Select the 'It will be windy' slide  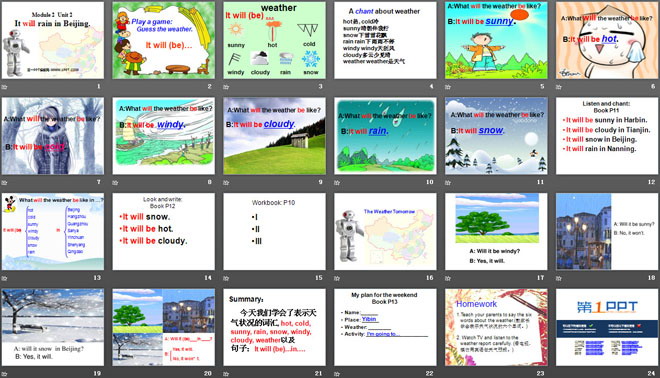163,136
